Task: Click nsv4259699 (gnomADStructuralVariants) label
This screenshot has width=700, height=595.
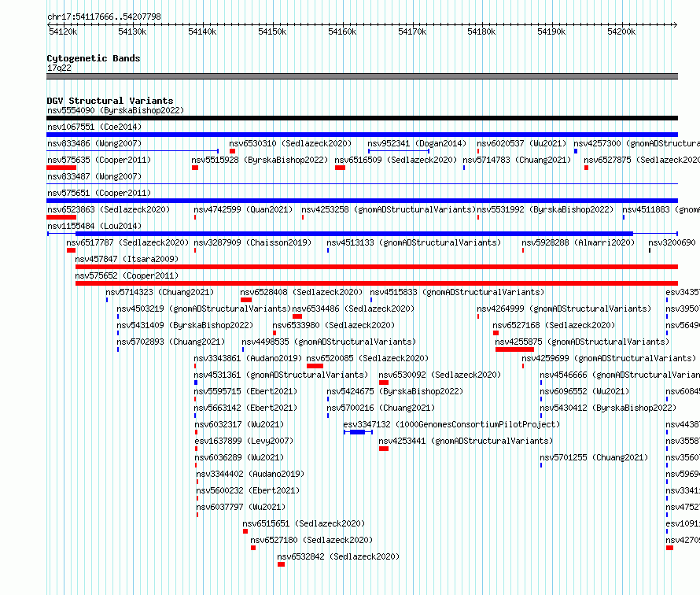Action: point(609,358)
